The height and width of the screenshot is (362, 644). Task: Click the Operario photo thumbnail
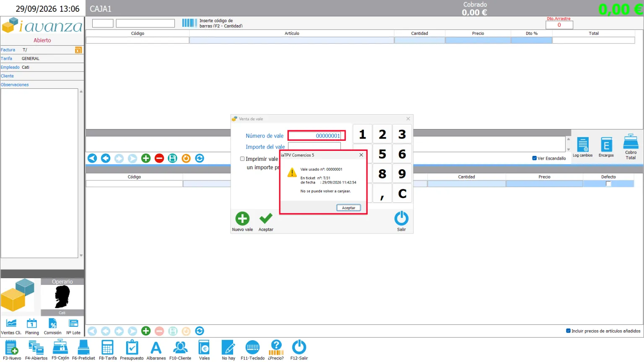[62, 297]
